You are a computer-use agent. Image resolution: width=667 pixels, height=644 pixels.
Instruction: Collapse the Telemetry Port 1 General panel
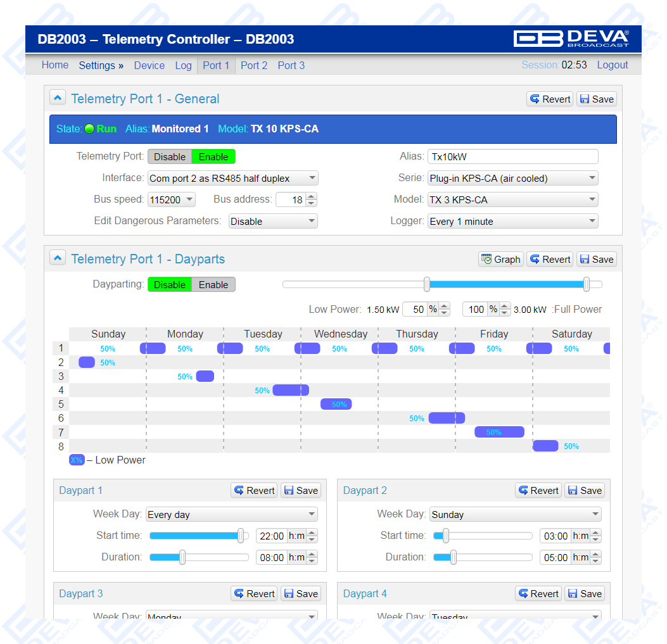tap(58, 98)
